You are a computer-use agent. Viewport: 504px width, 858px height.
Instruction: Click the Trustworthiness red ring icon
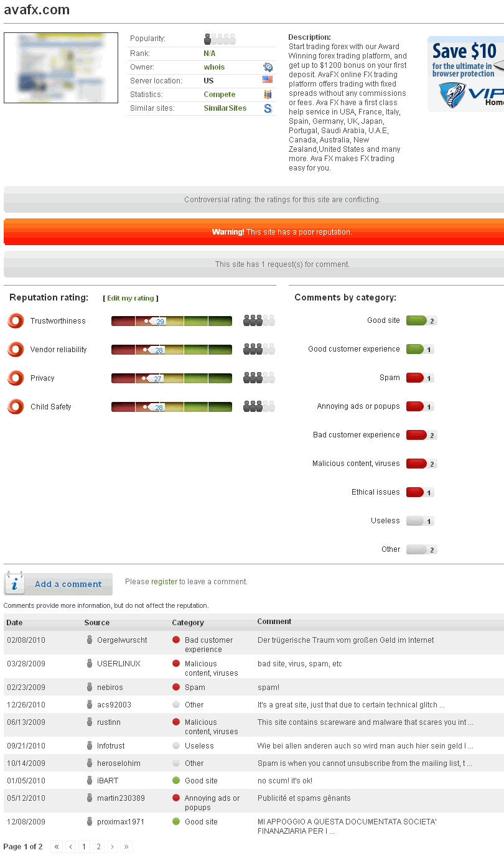click(16, 321)
